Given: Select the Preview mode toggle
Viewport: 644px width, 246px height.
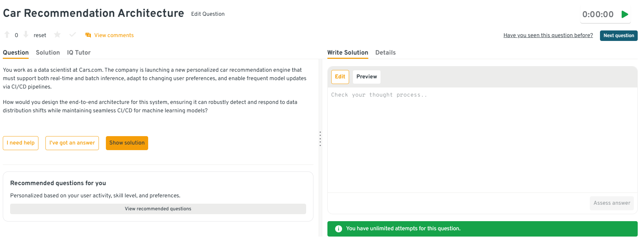Looking at the screenshot, I should tap(367, 77).
